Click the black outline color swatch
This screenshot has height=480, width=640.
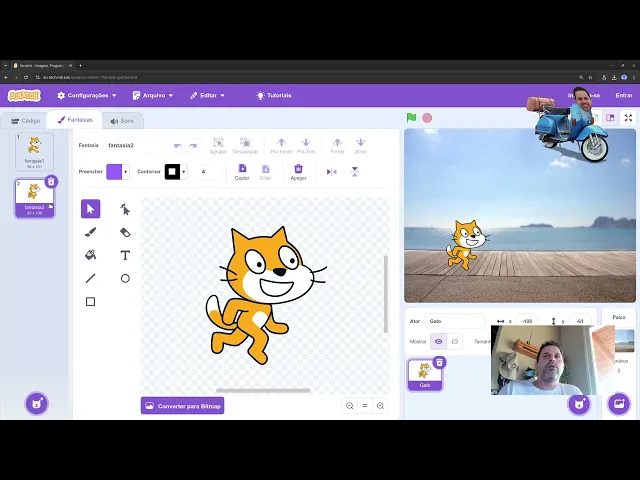pyautogui.click(x=172, y=172)
